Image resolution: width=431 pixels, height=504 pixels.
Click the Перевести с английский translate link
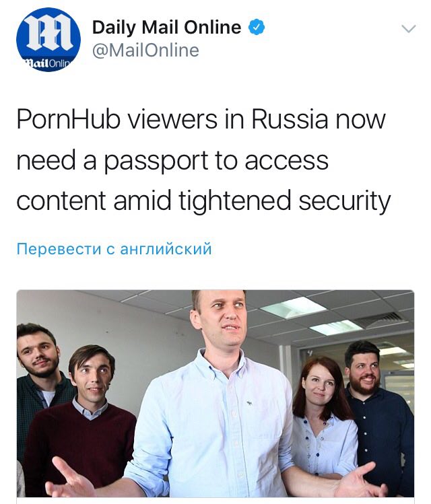pyautogui.click(x=114, y=249)
